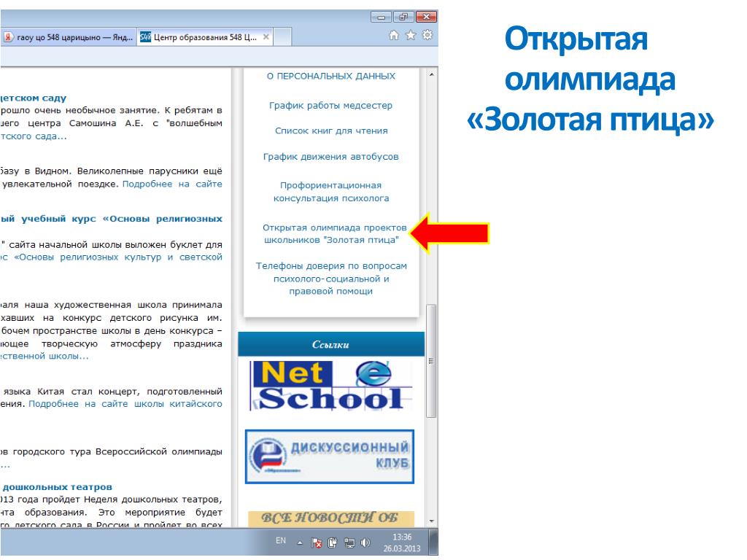Open Favorites star icon
Image resolution: width=747 pixels, height=560 pixels.
tap(410, 35)
